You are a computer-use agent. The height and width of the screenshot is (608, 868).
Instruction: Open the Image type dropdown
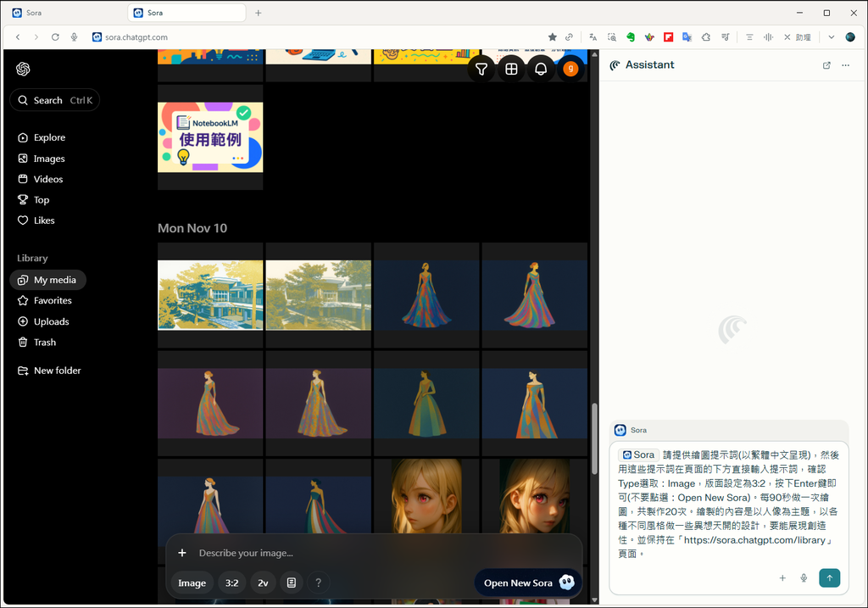(192, 583)
